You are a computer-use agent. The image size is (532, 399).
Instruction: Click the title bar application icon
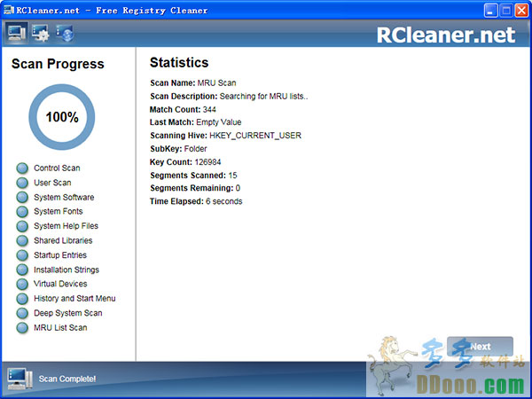click(9, 10)
